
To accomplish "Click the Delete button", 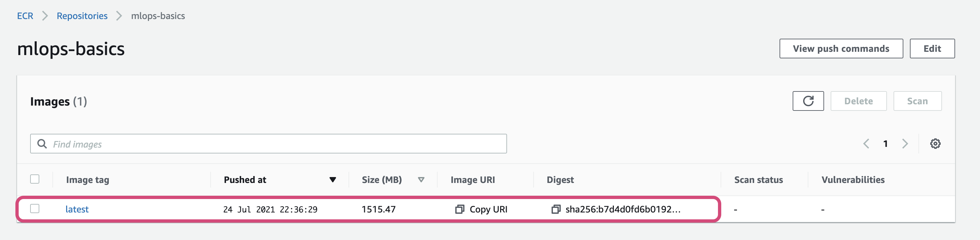I will coord(858,101).
